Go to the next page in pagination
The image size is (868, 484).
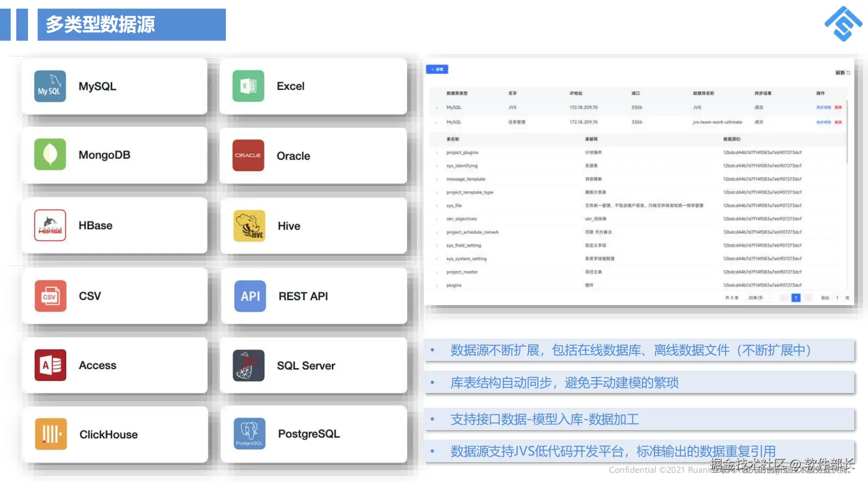click(808, 298)
